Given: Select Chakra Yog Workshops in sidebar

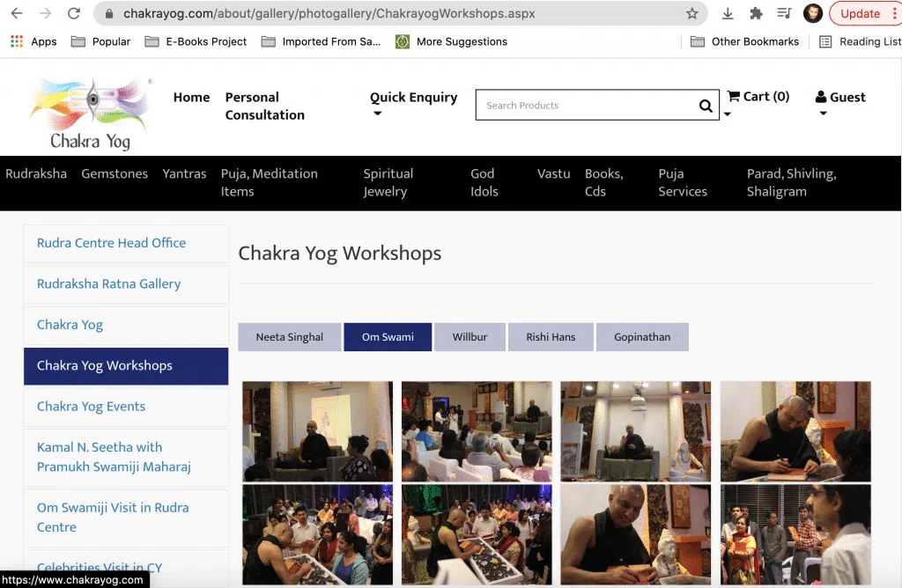Looking at the screenshot, I should click(126, 365).
